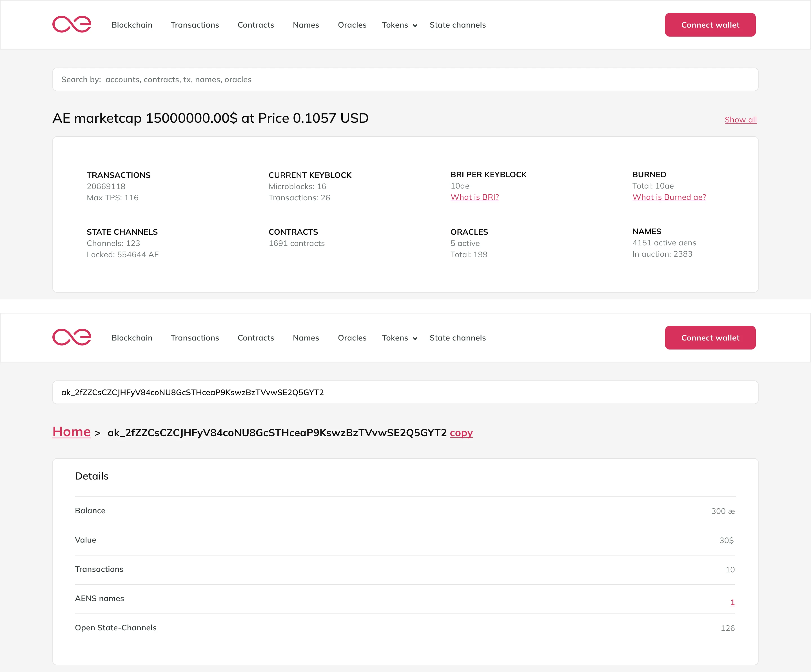Open Transactions in the top navigation
The height and width of the screenshot is (672, 811).
pyautogui.click(x=195, y=25)
